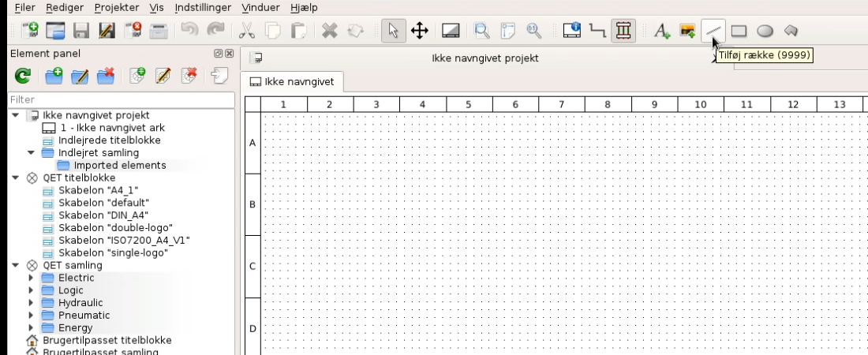Click the reload collections green arrow
Viewport: 868px width, 355px height.
point(23,76)
